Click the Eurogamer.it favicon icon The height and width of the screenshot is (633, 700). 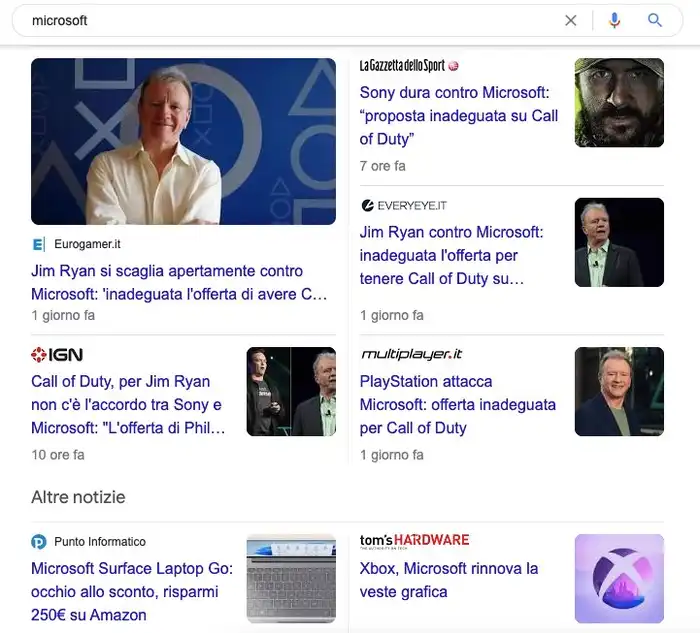click(39, 245)
